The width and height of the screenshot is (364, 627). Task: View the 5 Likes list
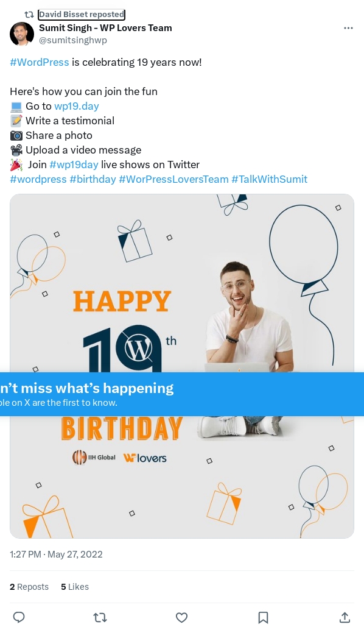[75, 587]
